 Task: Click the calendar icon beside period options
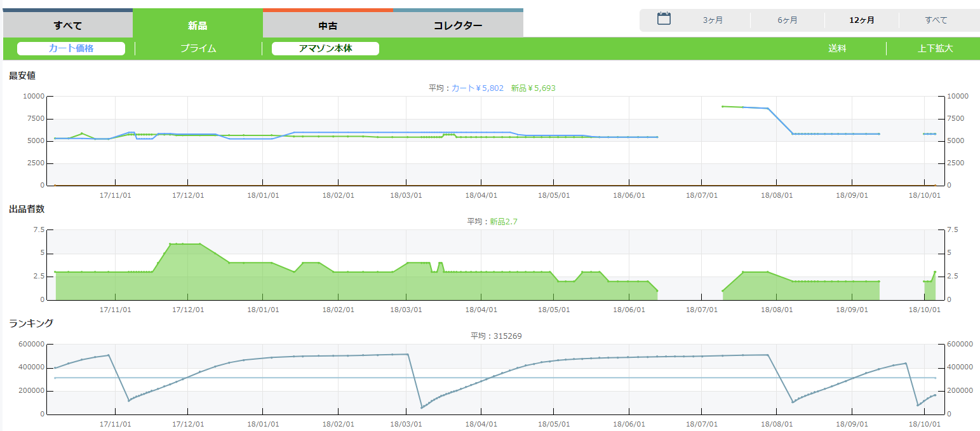coord(664,18)
